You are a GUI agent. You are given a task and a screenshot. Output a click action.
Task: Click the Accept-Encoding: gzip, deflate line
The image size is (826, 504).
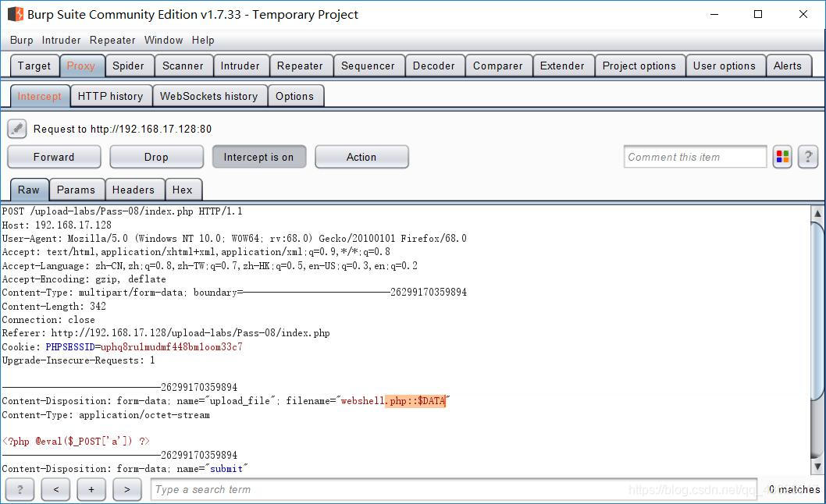tap(84, 279)
